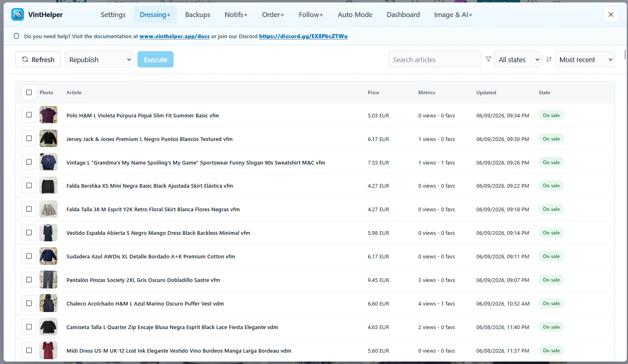Switch to the Dressing+ tab
The image size is (628, 364).
coord(155,15)
